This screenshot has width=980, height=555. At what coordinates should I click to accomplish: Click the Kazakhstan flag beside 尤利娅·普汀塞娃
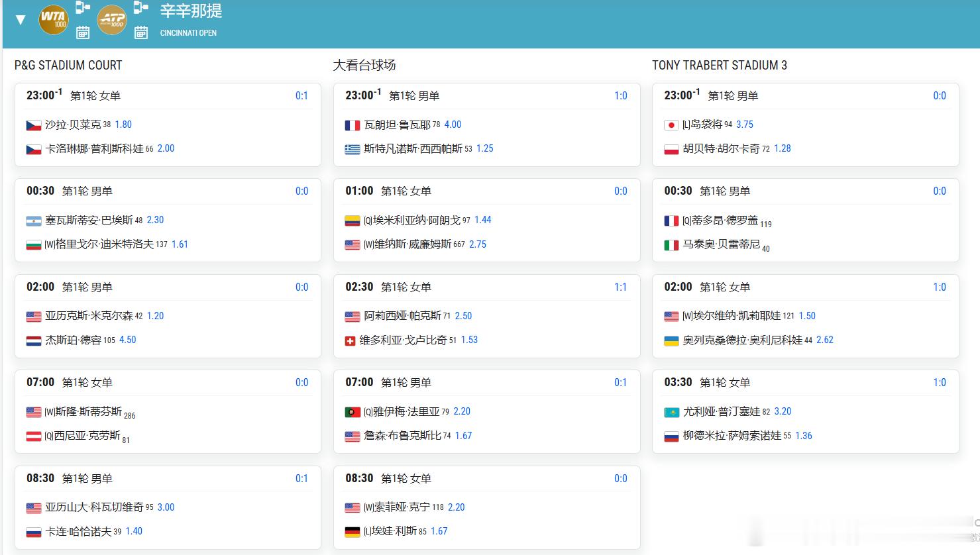(671, 412)
